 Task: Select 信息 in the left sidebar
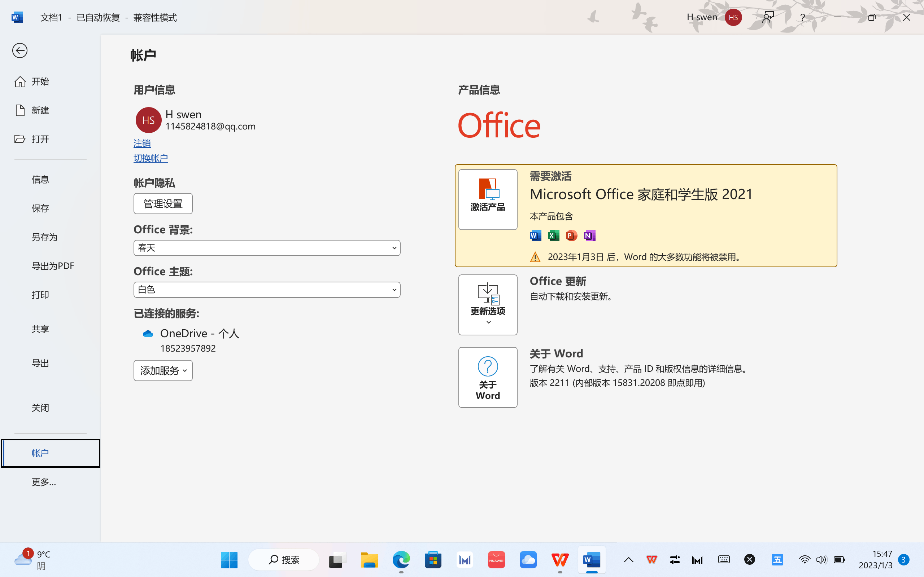click(x=40, y=179)
